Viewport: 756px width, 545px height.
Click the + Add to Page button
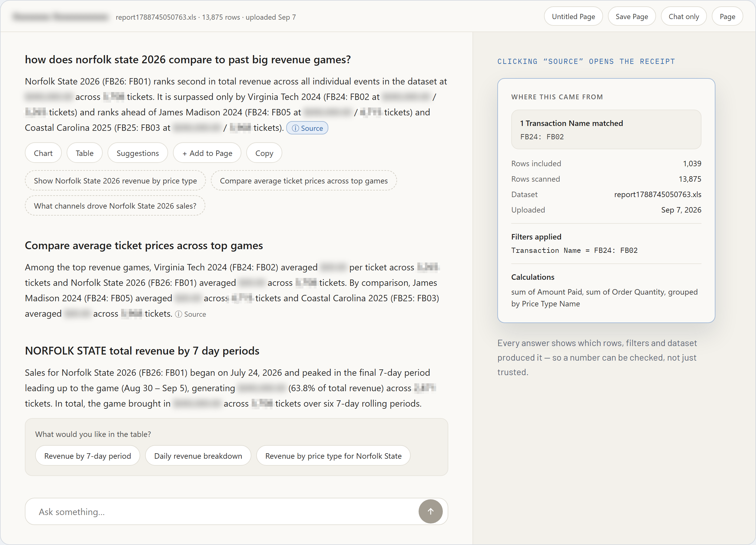pos(207,153)
